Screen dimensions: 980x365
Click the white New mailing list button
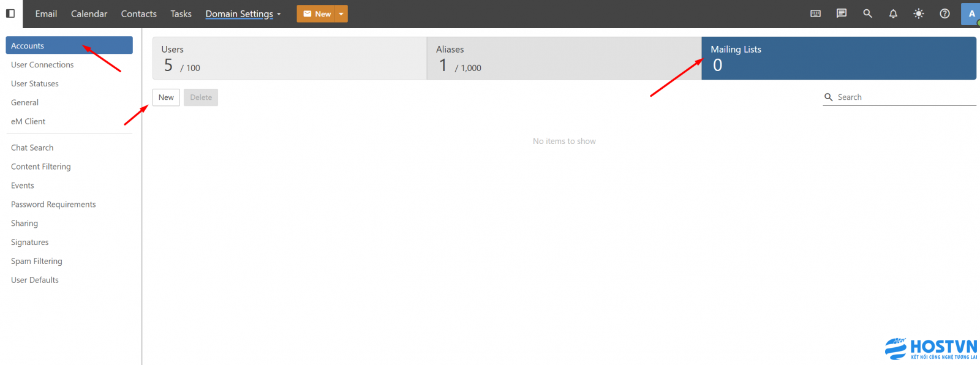[x=166, y=97]
